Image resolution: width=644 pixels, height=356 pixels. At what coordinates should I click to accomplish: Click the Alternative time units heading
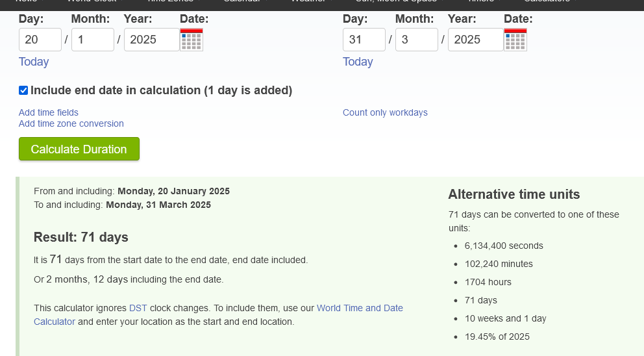coord(514,194)
